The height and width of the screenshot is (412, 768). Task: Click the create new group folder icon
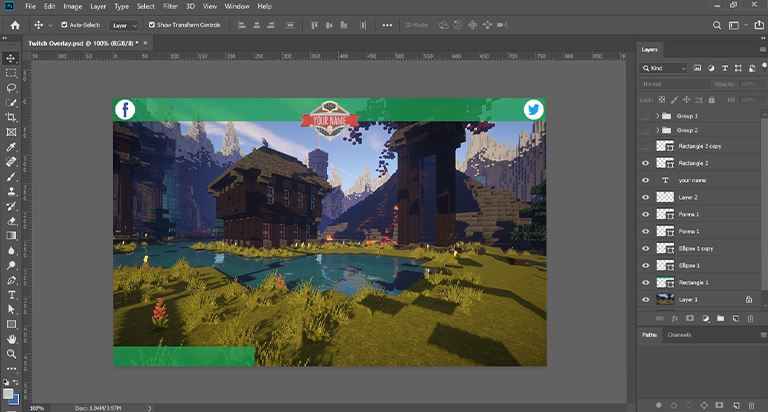[720, 319]
